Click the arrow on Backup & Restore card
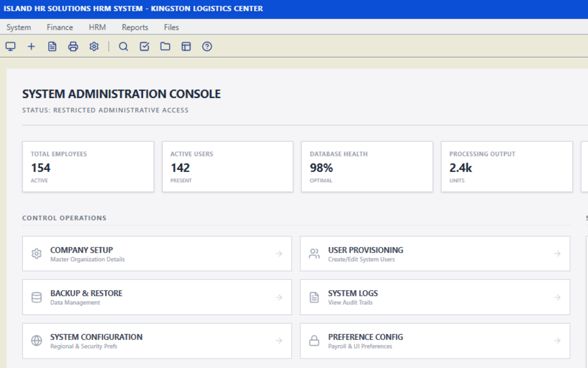Viewport: 588px width, 368px height. [x=279, y=297]
